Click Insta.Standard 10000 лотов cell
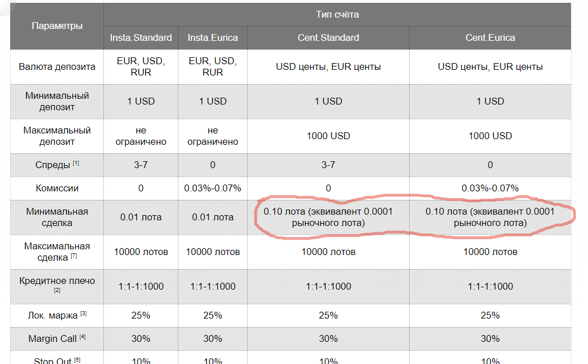The width and height of the screenshot is (588, 364). click(x=141, y=252)
